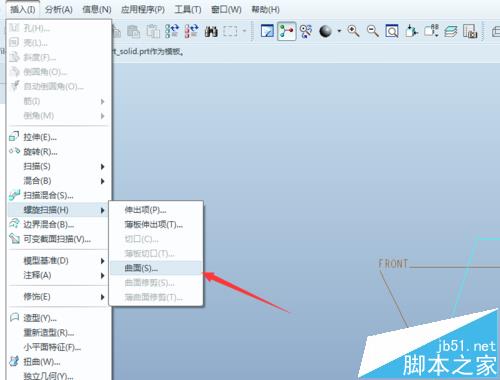Choose 造型(Y)... style menu entry
Image resolution: width=500 pixels, height=380 pixels.
[x=58, y=318]
